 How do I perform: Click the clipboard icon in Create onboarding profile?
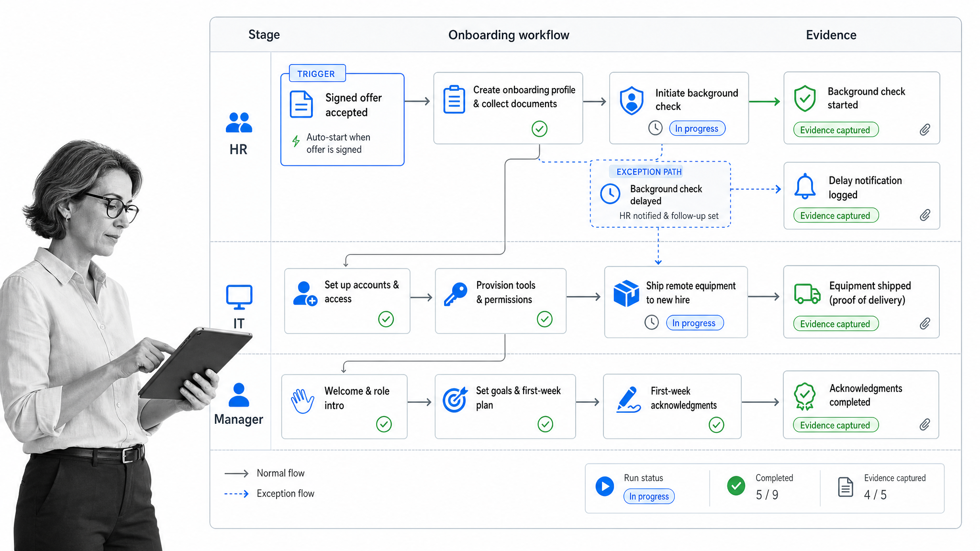pyautogui.click(x=454, y=99)
